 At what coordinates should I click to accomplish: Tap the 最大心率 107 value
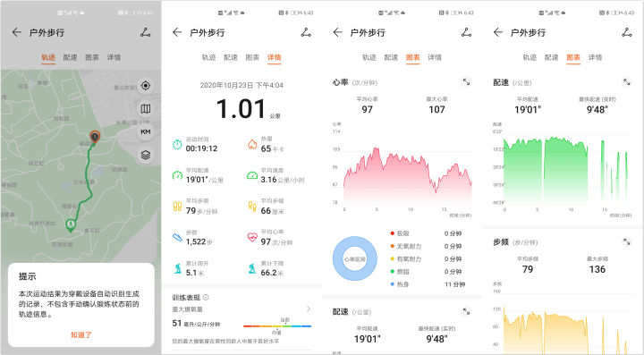437,110
